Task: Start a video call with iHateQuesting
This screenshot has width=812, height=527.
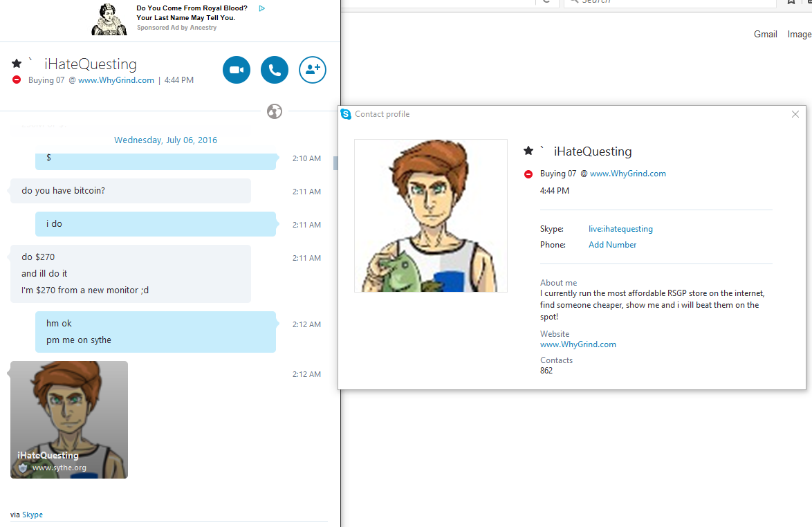Action: point(237,70)
